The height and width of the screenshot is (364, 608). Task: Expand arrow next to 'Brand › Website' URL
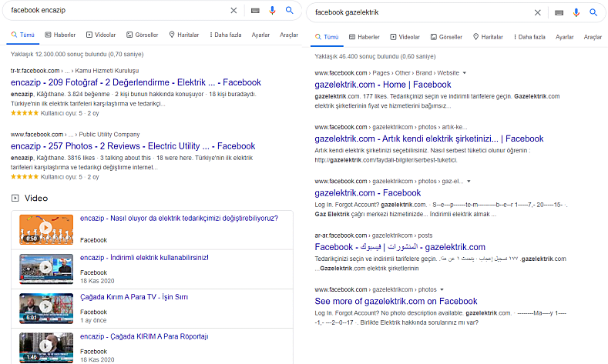pyautogui.click(x=465, y=73)
